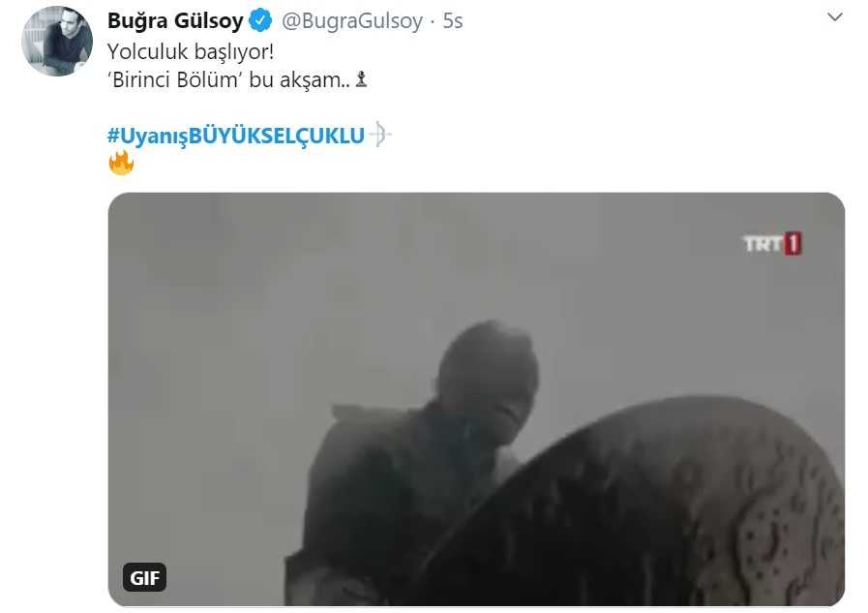Expand the tweet options chevron menu
The width and height of the screenshot is (868, 613).
click(x=835, y=17)
